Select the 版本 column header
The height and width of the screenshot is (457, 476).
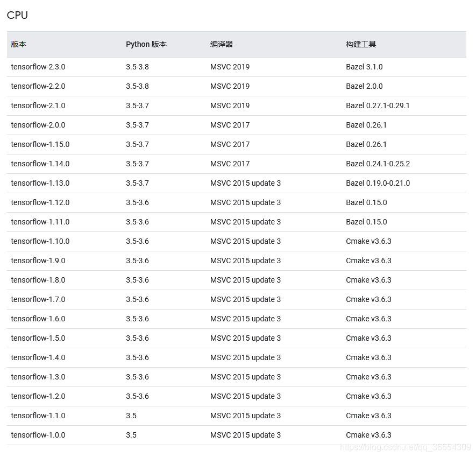pyautogui.click(x=18, y=44)
